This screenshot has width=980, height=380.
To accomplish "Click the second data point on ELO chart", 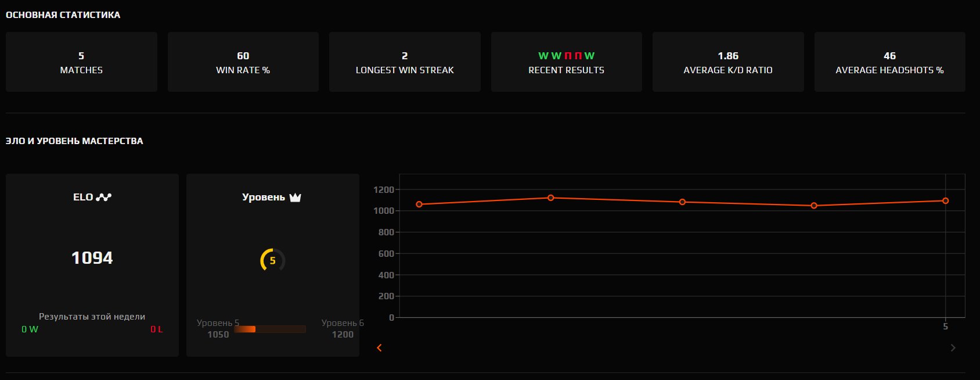I will pyautogui.click(x=551, y=198).
